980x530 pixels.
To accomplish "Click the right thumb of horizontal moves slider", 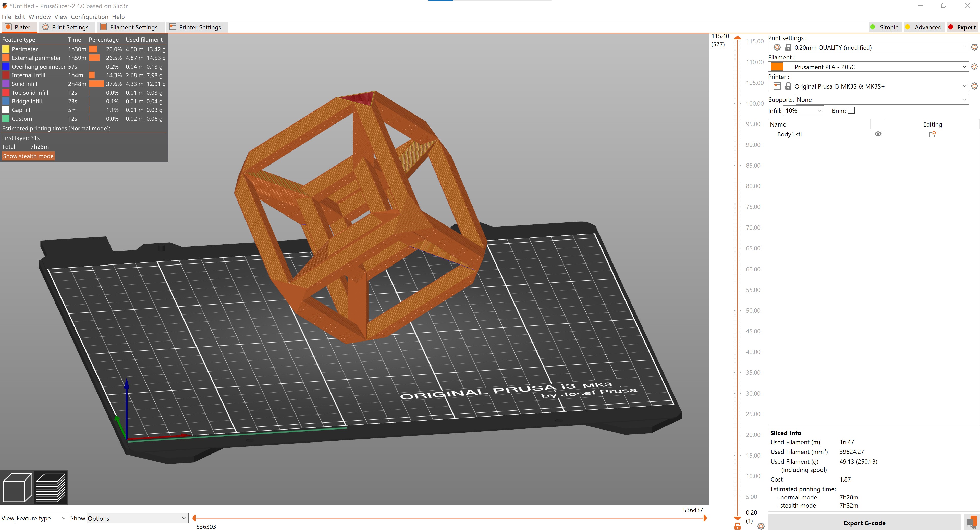I will [705, 518].
